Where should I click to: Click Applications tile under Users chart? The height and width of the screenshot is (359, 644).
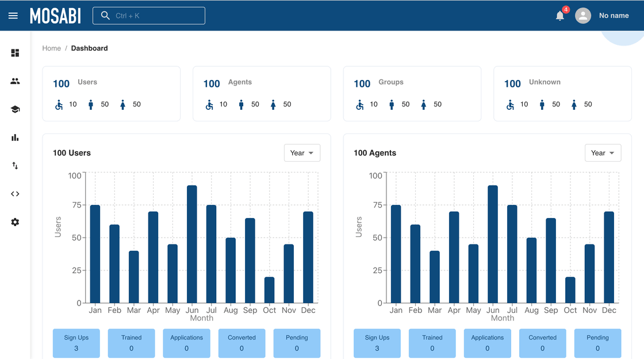click(186, 343)
